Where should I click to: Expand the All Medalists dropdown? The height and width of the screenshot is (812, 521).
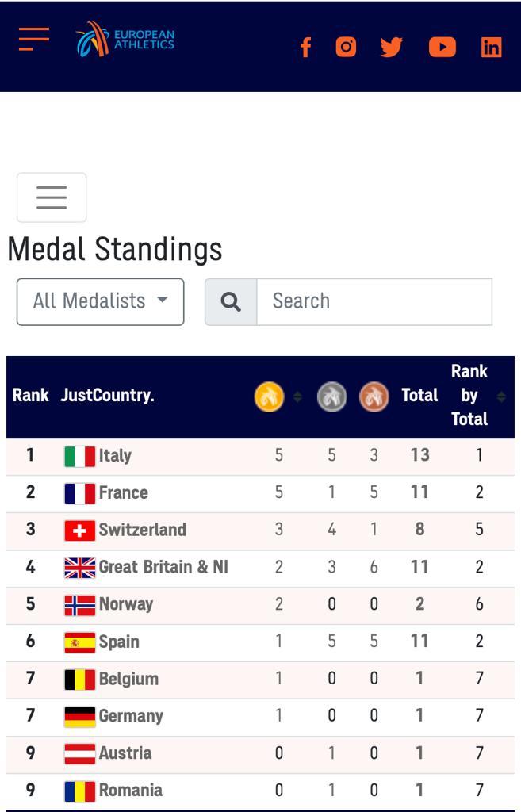[x=100, y=301]
